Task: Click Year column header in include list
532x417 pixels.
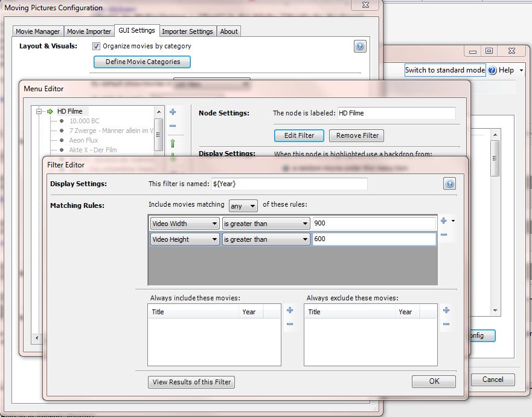Action: [251, 312]
